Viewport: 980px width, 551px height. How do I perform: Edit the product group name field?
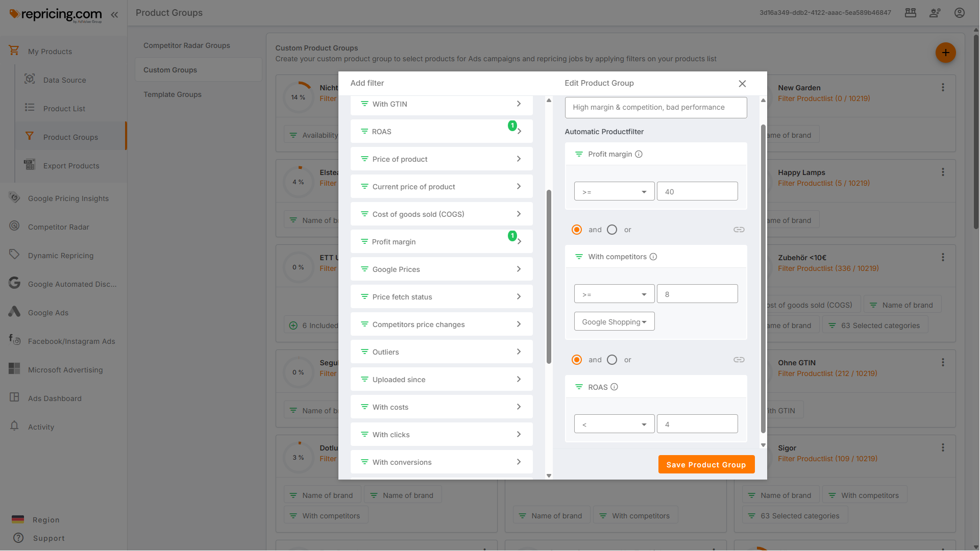point(656,108)
